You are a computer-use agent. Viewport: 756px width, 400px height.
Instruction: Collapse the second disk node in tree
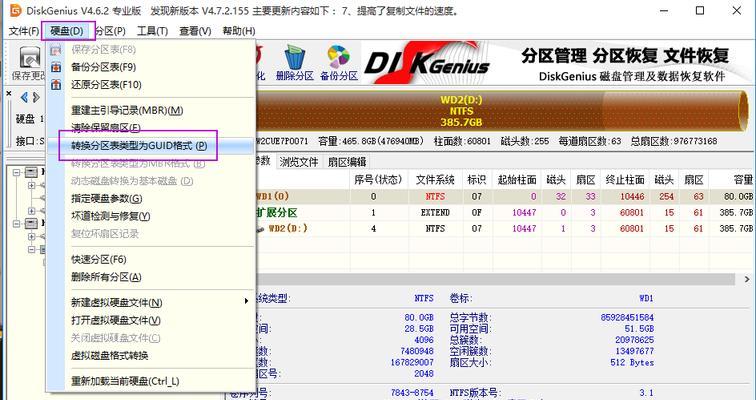click(x=17, y=223)
